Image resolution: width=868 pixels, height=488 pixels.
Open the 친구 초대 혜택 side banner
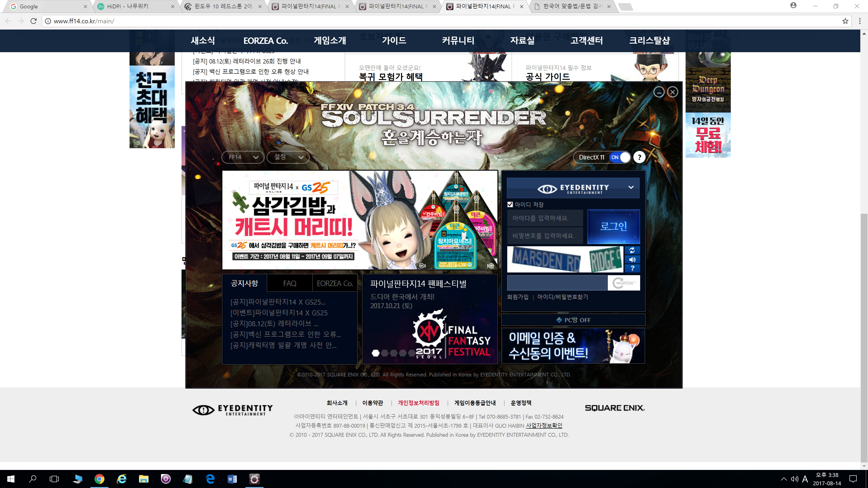[x=152, y=107]
